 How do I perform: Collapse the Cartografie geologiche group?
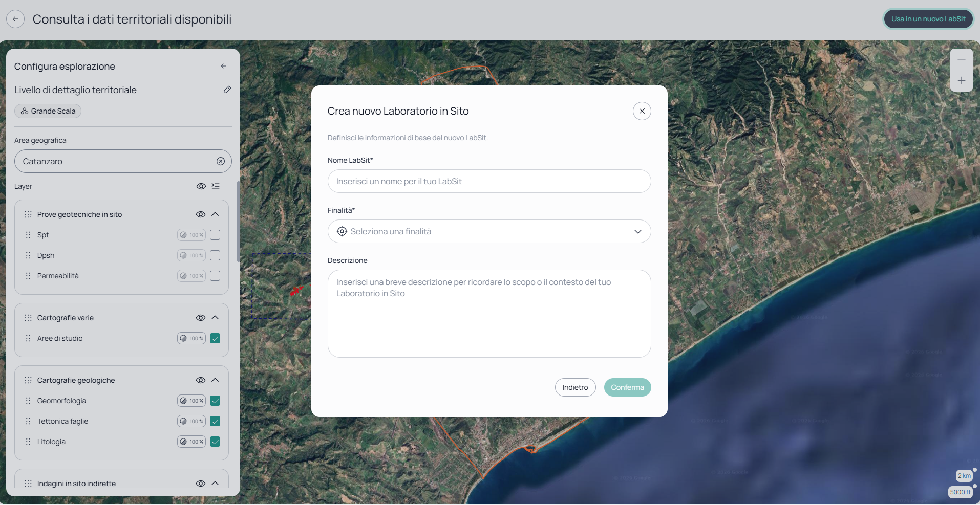click(215, 380)
